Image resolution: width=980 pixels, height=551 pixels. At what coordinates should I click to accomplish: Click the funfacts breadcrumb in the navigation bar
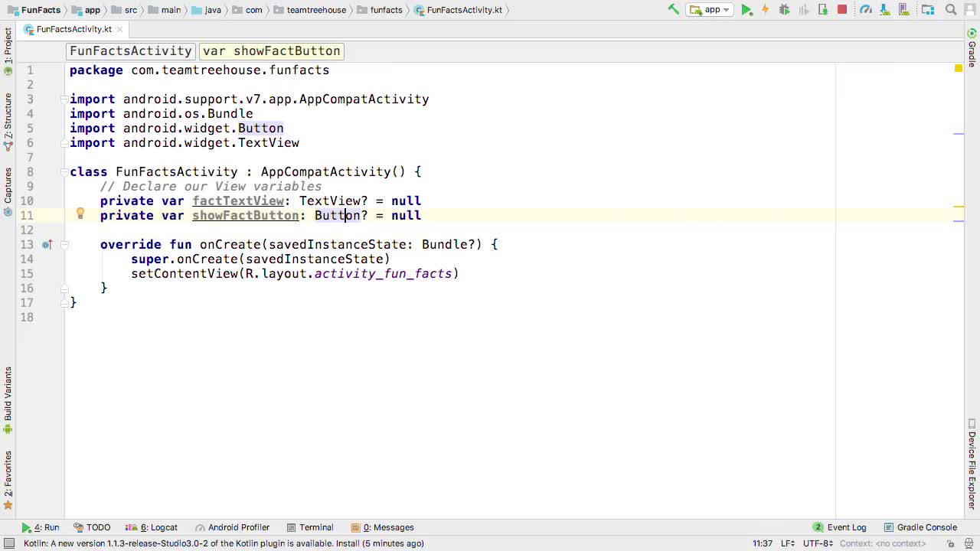(x=386, y=10)
